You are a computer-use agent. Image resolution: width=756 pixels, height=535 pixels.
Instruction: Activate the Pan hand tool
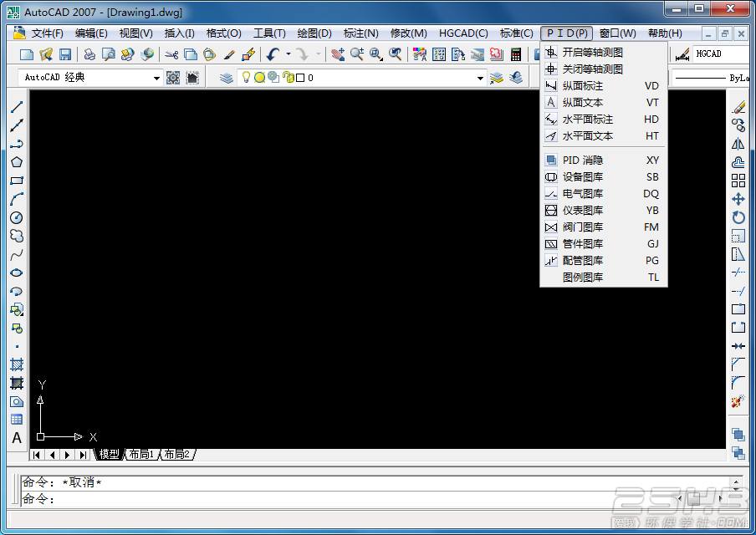pyautogui.click(x=338, y=54)
